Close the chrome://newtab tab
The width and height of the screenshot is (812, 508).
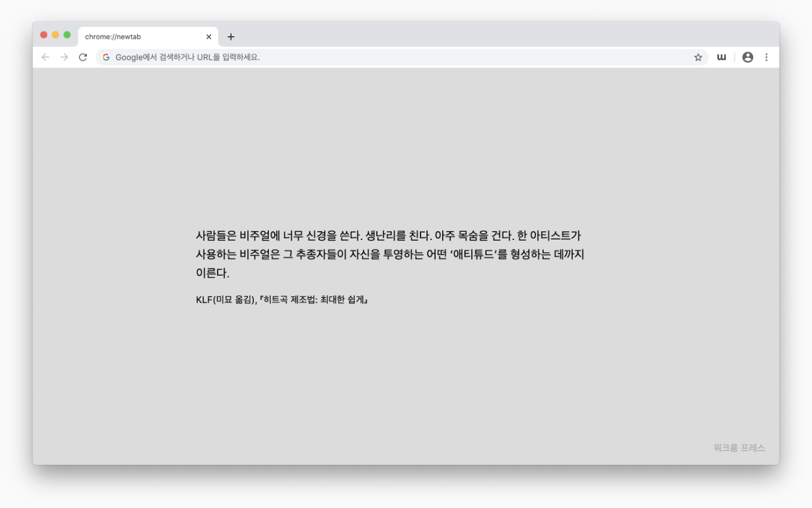pos(209,36)
